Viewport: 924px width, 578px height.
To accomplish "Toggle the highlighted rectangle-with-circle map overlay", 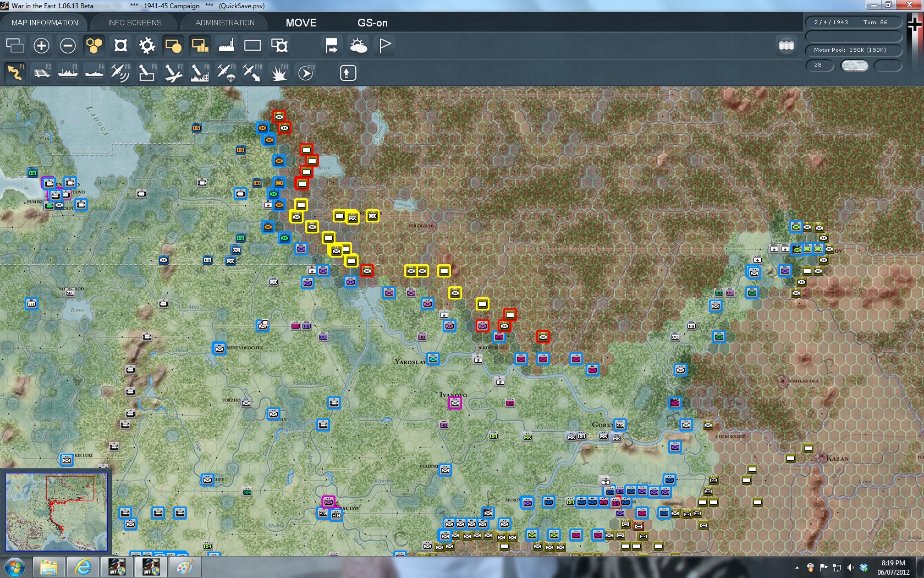I will (x=173, y=45).
